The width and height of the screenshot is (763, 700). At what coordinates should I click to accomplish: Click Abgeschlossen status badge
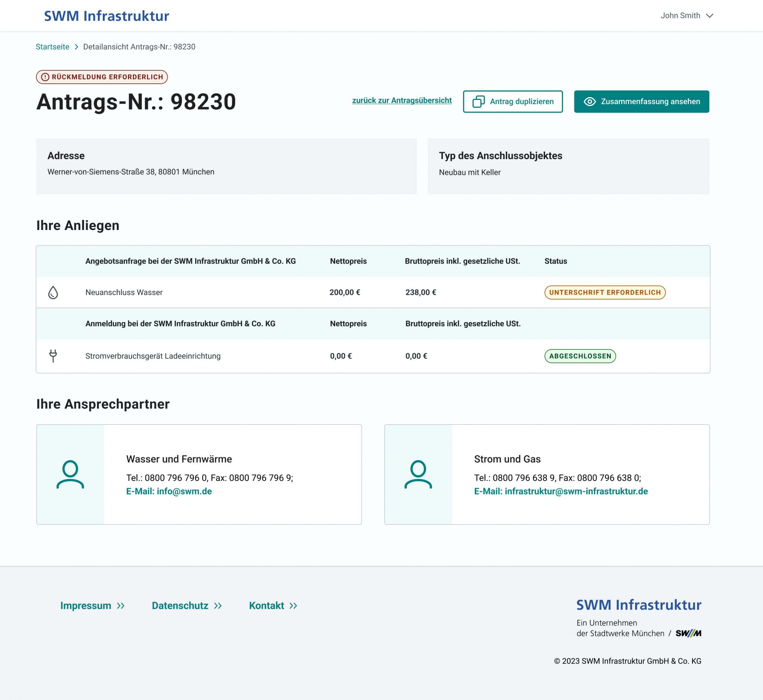(580, 356)
